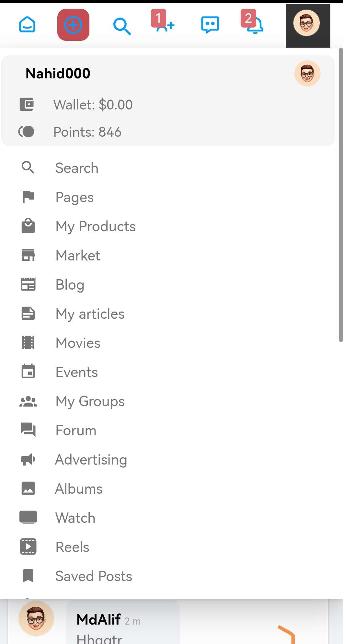Open Saved Posts bookmark entry

click(94, 576)
